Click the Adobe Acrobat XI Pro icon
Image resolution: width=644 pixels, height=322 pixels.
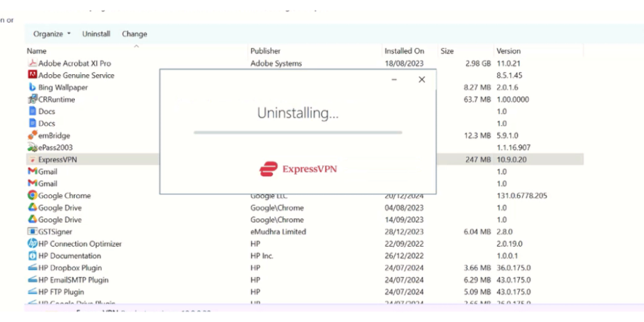coord(33,64)
